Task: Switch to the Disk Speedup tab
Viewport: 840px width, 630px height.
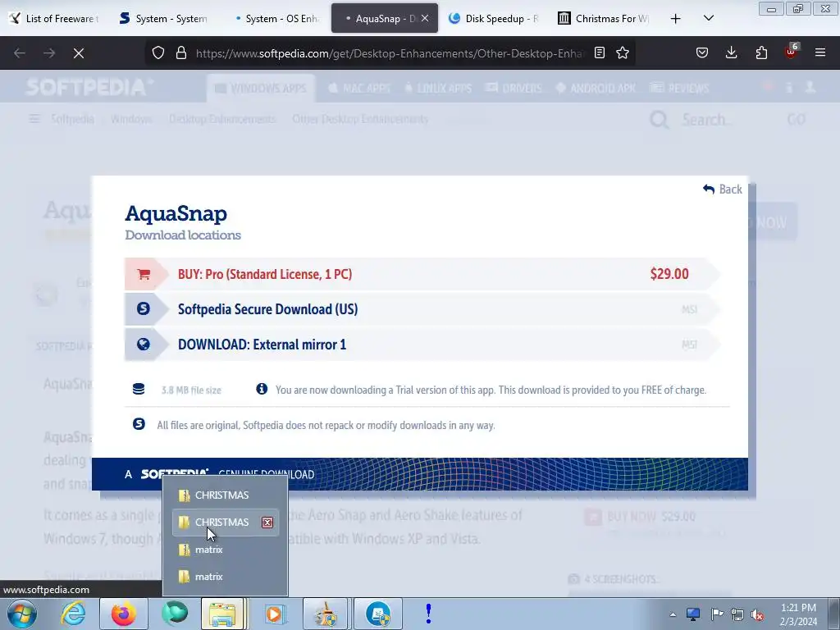Action: [x=495, y=18]
